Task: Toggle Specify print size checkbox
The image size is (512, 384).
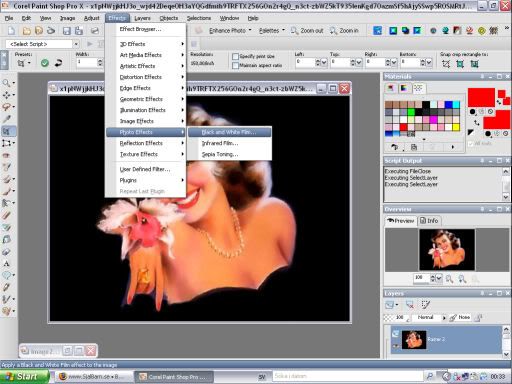Action: click(235, 56)
